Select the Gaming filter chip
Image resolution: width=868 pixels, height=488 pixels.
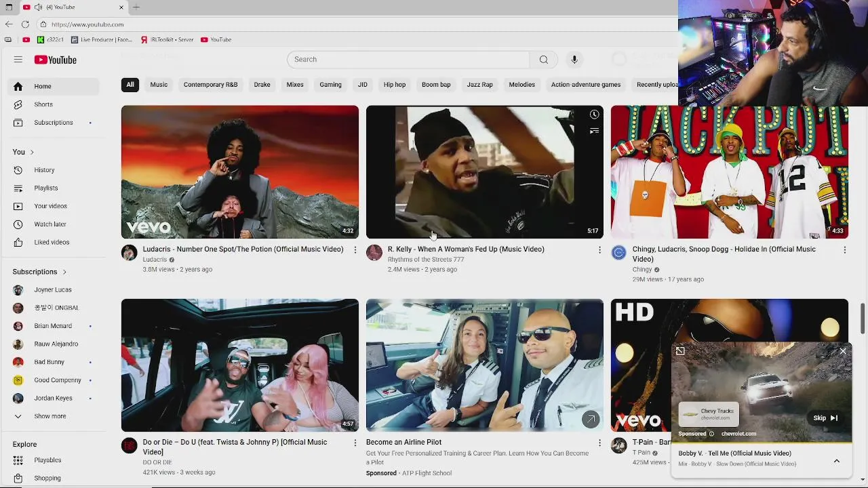(x=330, y=85)
